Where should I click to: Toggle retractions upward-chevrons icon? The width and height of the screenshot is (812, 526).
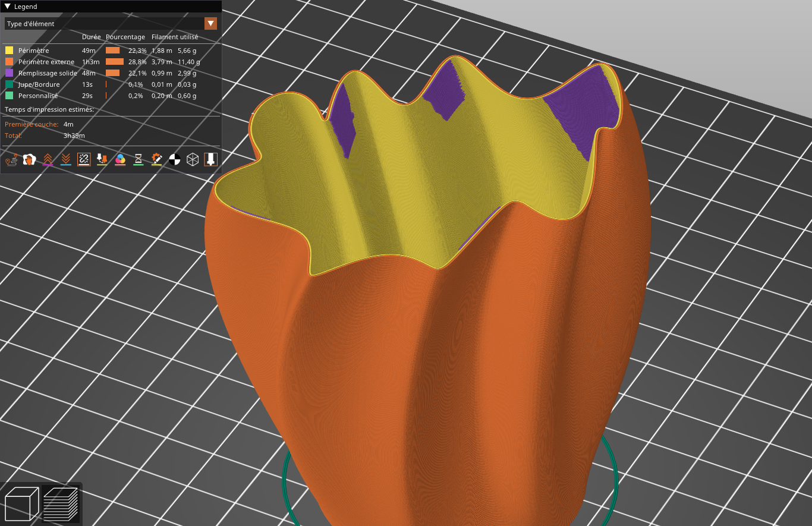[x=48, y=159]
